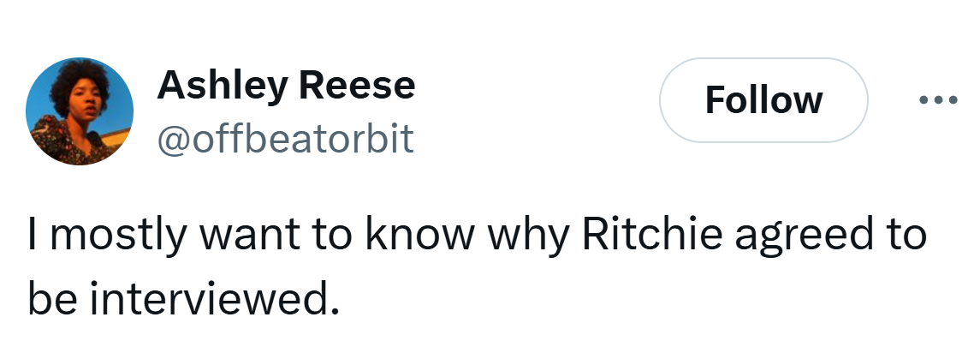
Task: Visit the offbeatorbit profile via the username
Action: click(x=285, y=139)
